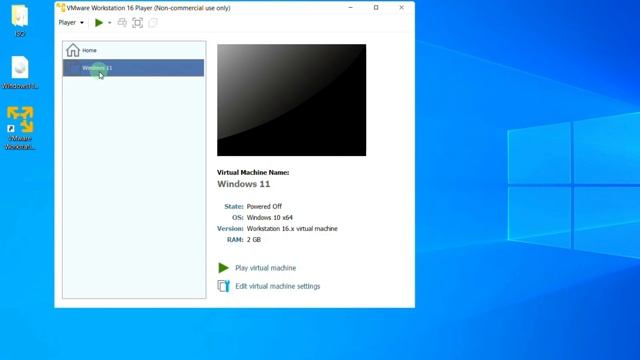Click Play virtual machine link
The width and height of the screenshot is (640, 360).
click(x=265, y=268)
